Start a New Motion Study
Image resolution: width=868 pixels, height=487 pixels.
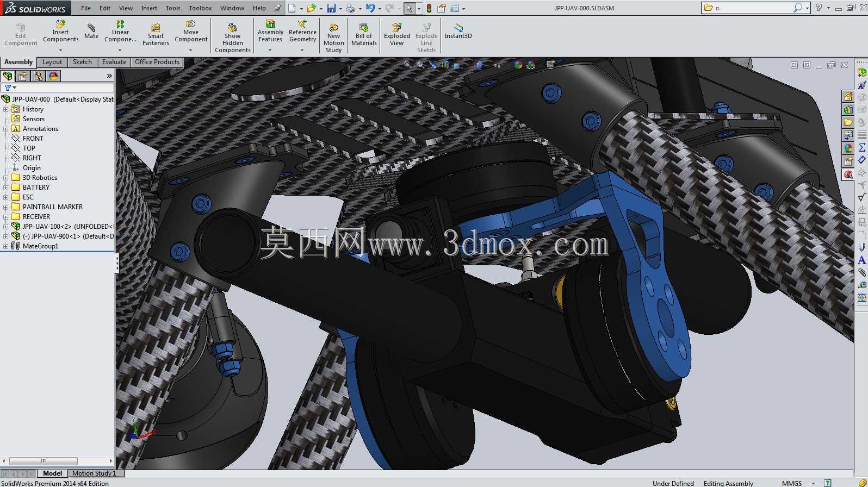333,38
